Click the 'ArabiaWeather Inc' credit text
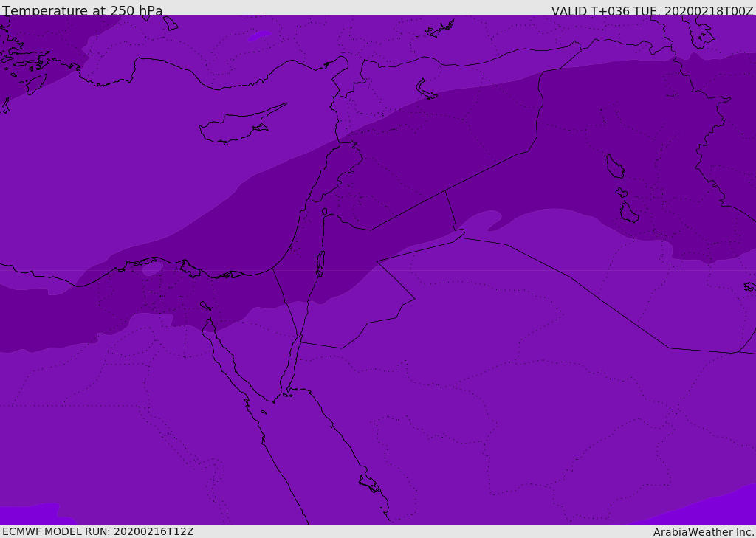The width and height of the screenshot is (756, 538). 704,532
